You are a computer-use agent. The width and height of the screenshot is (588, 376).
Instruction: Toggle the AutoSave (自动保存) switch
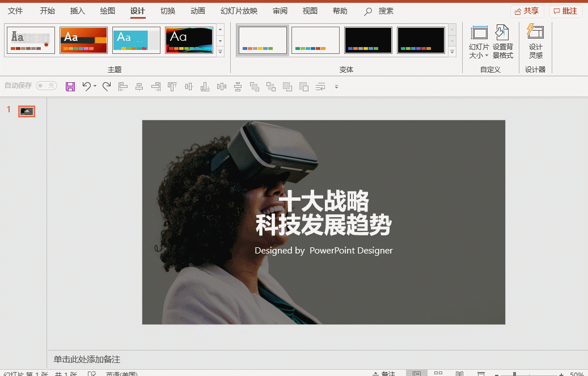click(x=46, y=86)
